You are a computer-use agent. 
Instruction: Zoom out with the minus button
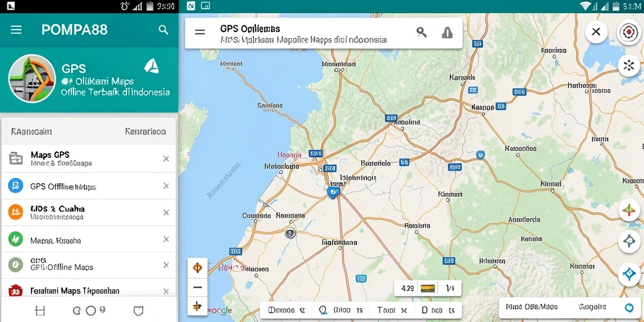197,287
